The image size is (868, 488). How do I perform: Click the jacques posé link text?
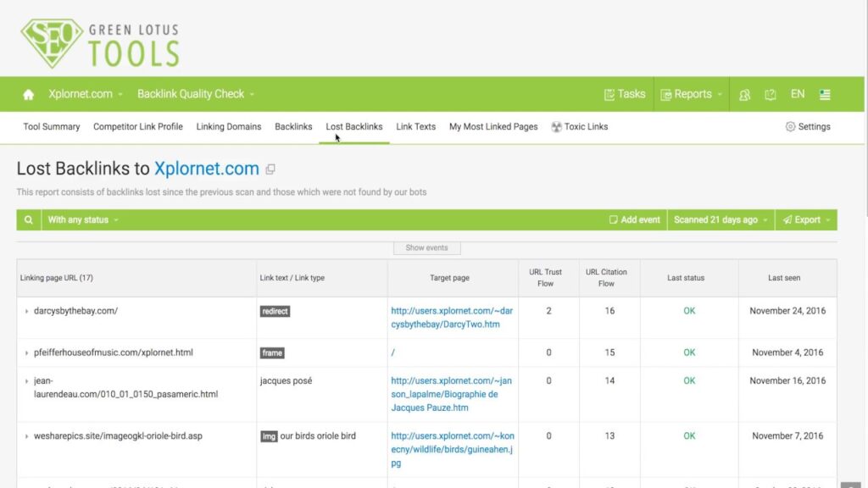287,380
